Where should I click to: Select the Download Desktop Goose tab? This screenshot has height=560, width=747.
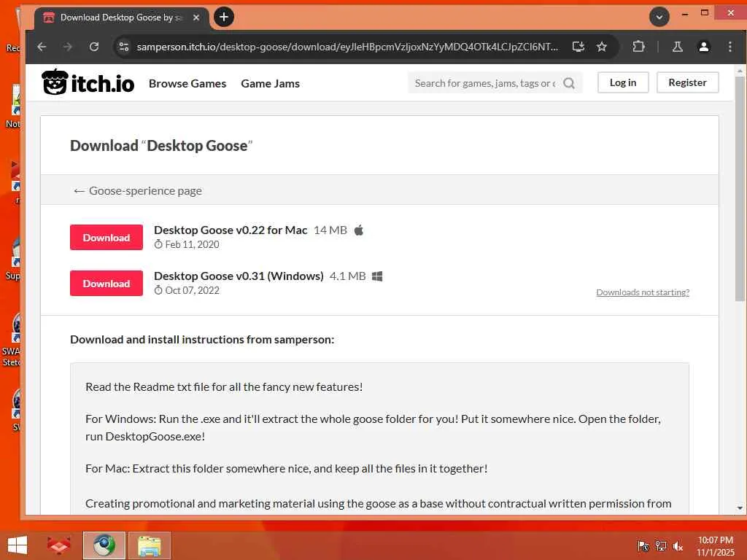click(122, 17)
